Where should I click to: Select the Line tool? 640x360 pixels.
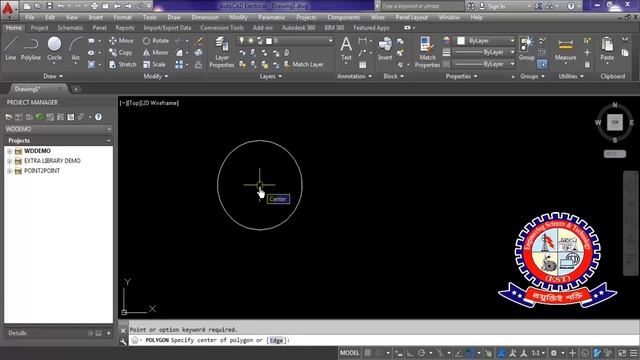click(11, 49)
